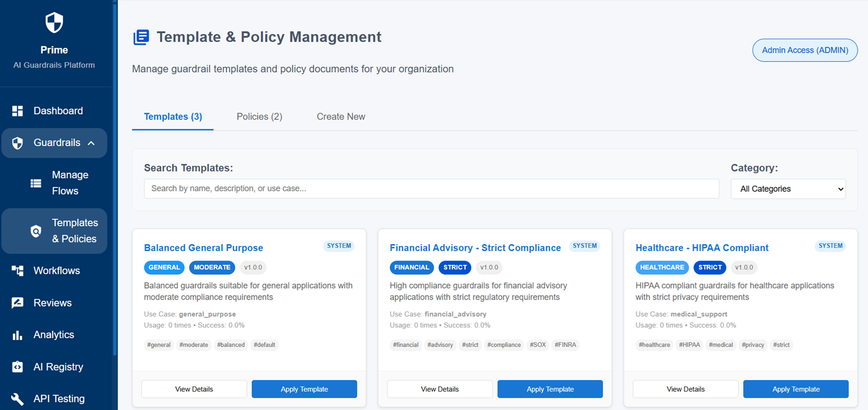The width and height of the screenshot is (868, 410).
Task: Select the Templates (3) tab
Action: tap(173, 117)
